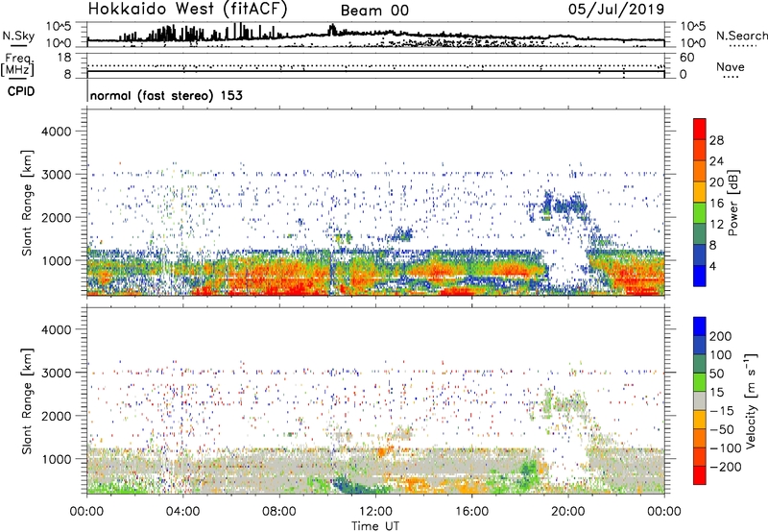Viewport: 768px width, 532px height.
Task: Click the "-15" label on the velocity colorbar
Action: 721,411
